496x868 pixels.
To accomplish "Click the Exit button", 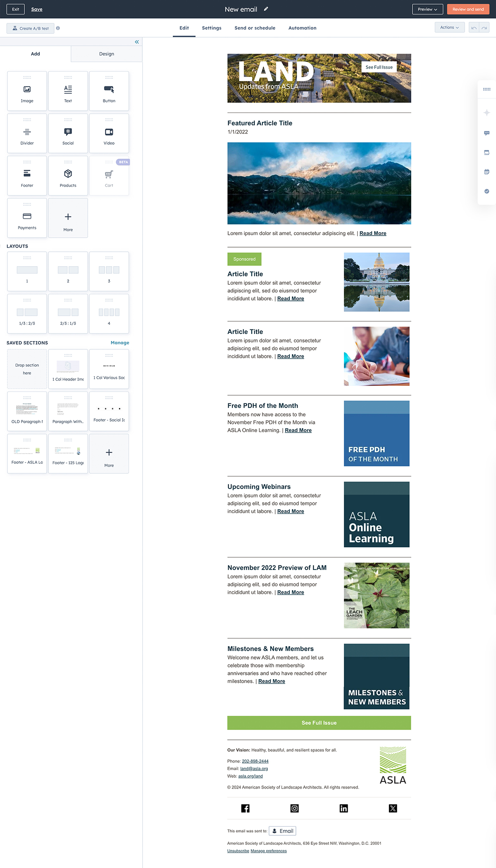I will pos(15,9).
